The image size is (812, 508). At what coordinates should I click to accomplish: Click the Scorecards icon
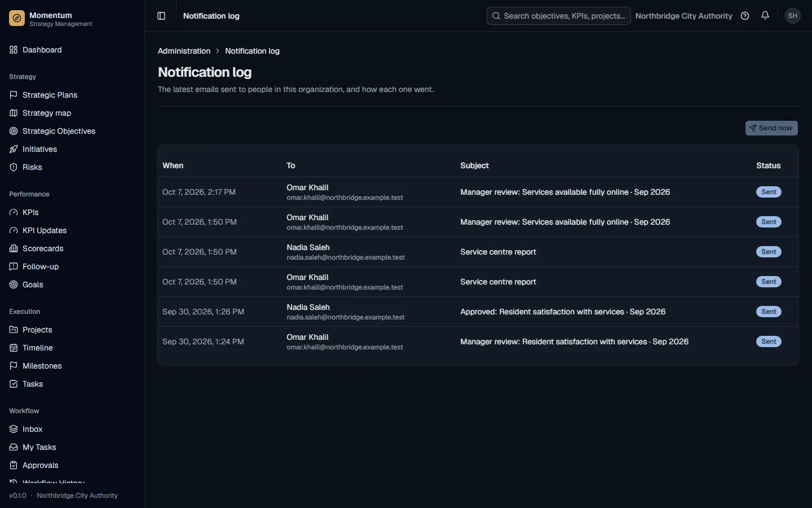(x=14, y=248)
